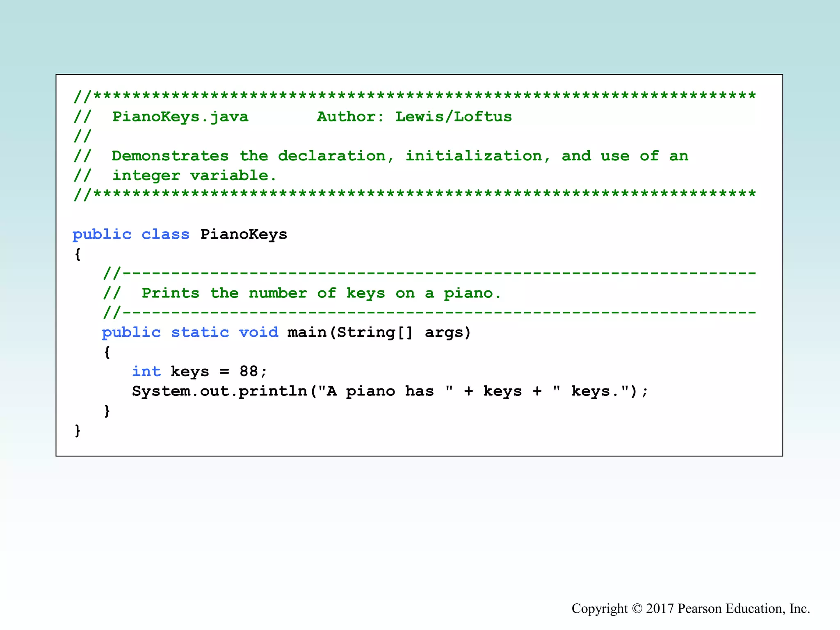This screenshot has height=630, width=840.
Task: Click the 'static' keyword
Action: tap(200, 332)
